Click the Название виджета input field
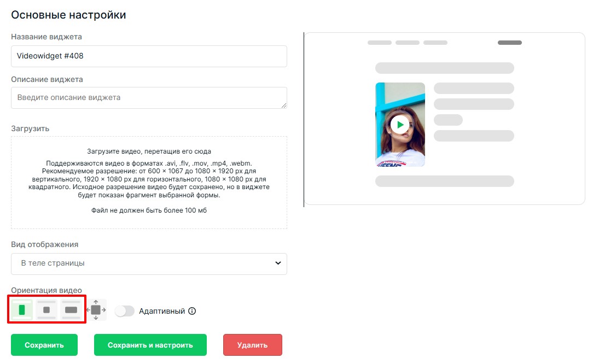593x364 pixels. point(149,56)
